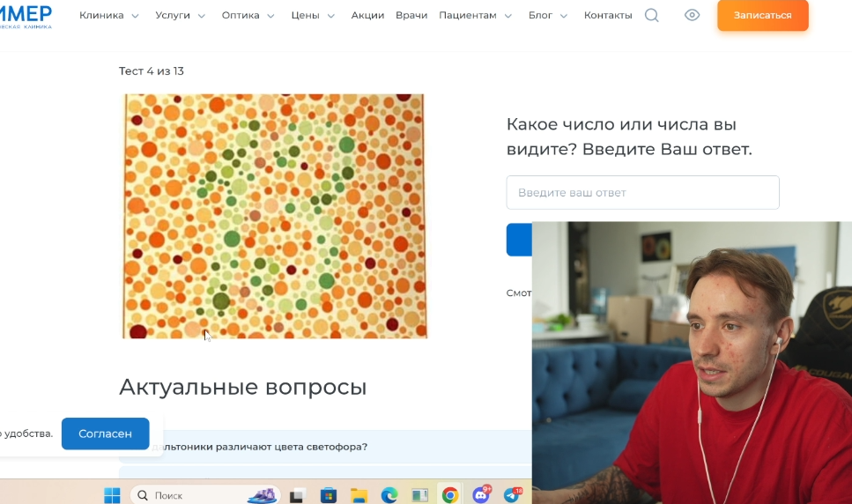Open the Акции menu item
Screen dimensions: 852x504
pyautogui.click(x=368, y=15)
